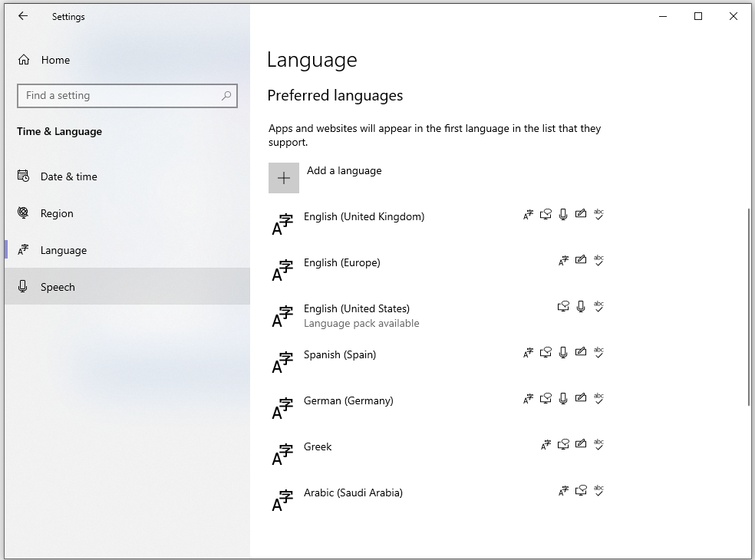The image size is (755, 560).
Task: Click microphone icon for English (United States)
Action: [x=581, y=306]
